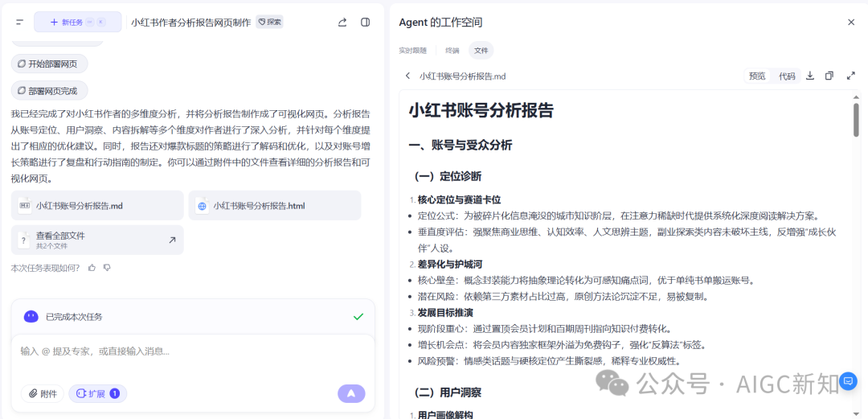Click the 开始部署网页 step chip

tap(49, 64)
